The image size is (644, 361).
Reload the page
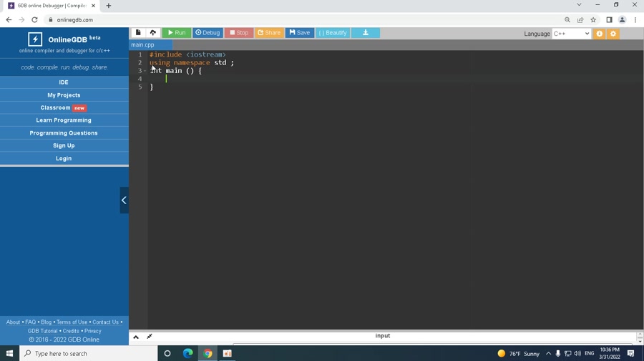[x=34, y=20]
